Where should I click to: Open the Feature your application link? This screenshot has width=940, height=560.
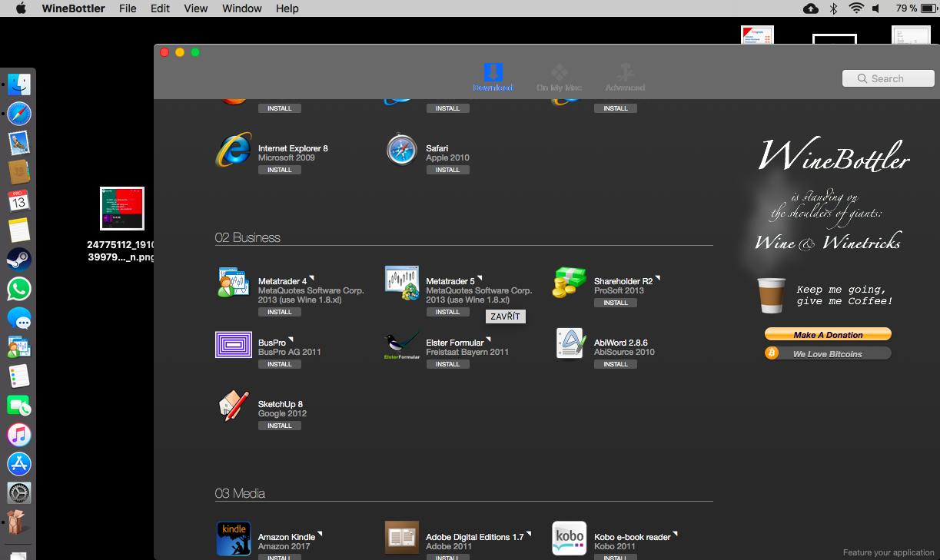pos(889,552)
